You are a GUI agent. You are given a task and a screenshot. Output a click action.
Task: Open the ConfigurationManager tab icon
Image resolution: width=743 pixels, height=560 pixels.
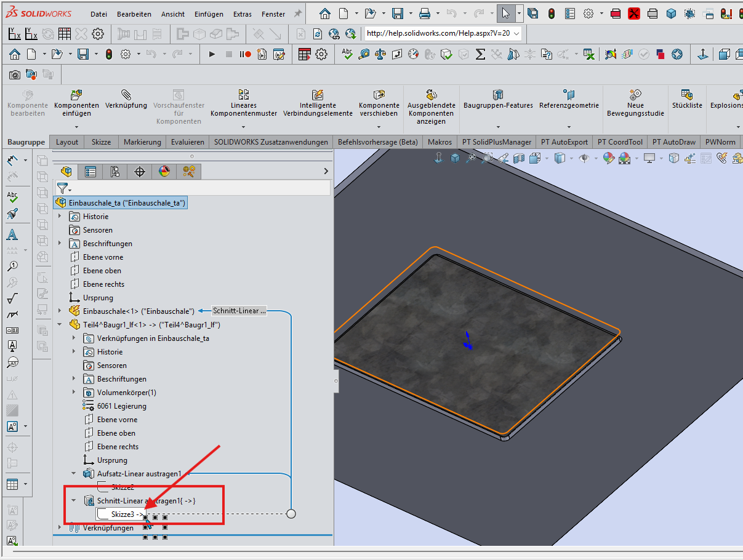(x=115, y=172)
